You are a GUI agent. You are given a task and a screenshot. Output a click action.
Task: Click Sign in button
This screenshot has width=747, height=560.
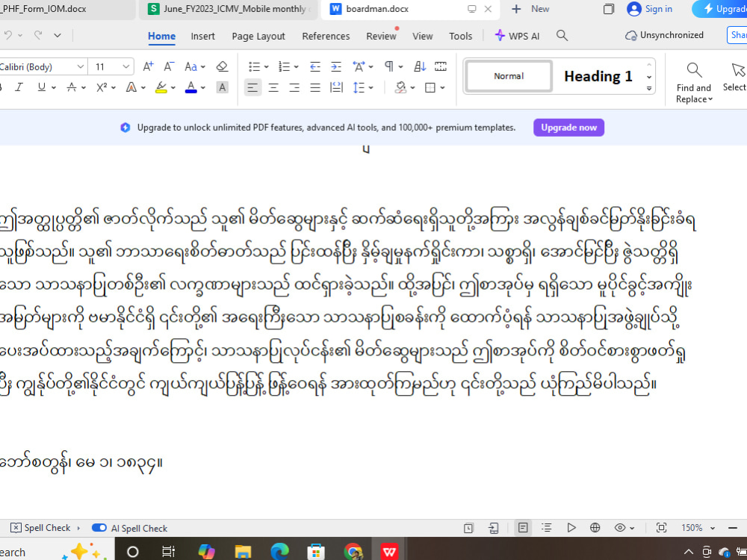click(649, 9)
